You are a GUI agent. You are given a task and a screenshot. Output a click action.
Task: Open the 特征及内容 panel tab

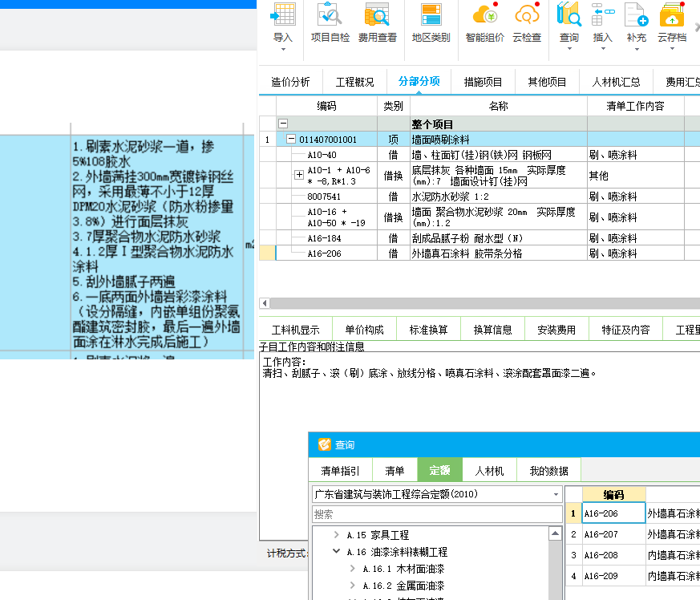pos(626,330)
